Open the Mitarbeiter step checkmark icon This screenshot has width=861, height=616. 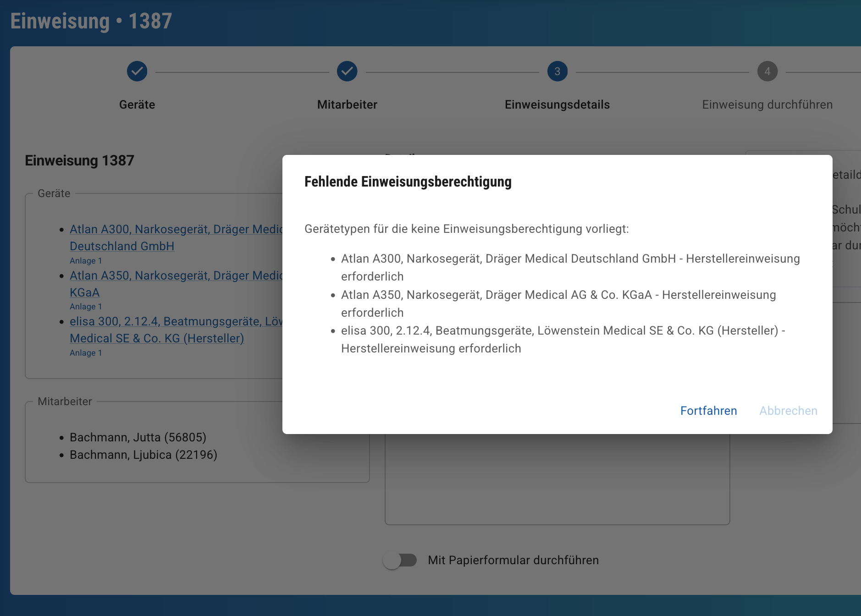click(x=347, y=71)
